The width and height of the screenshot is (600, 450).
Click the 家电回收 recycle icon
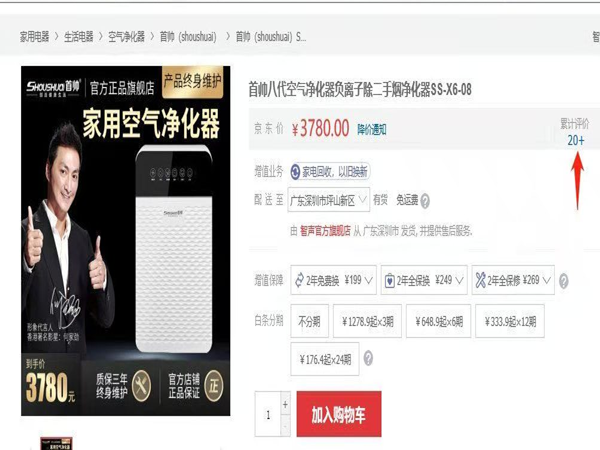click(x=295, y=172)
